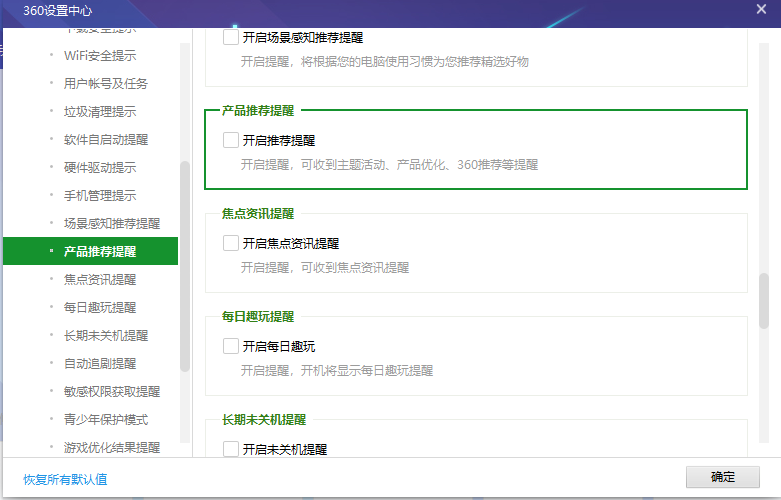Tick the 开启推荐提醒 checkbox
The image size is (781, 500).
[231, 141]
